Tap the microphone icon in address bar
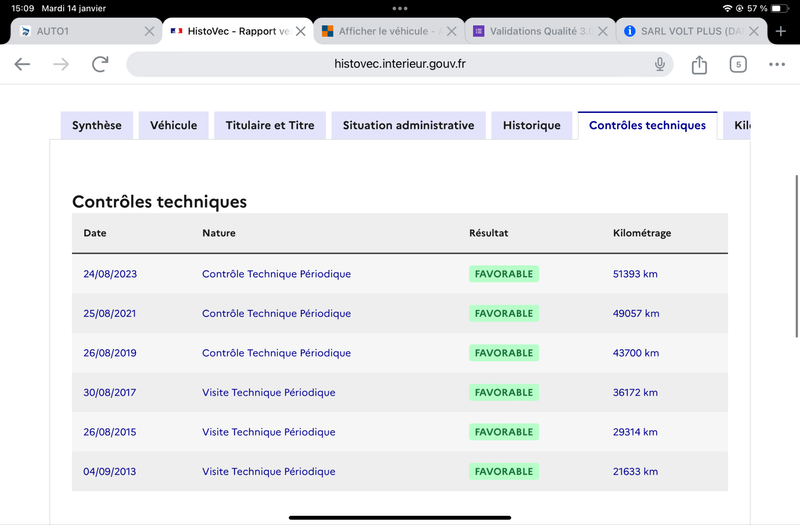Image resolution: width=800 pixels, height=525 pixels. click(x=660, y=64)
